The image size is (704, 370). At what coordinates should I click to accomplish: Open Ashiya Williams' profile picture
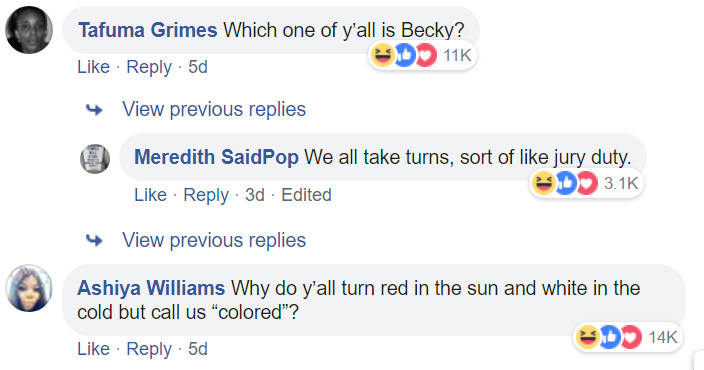pyautogui.click(x=29, y=288)
